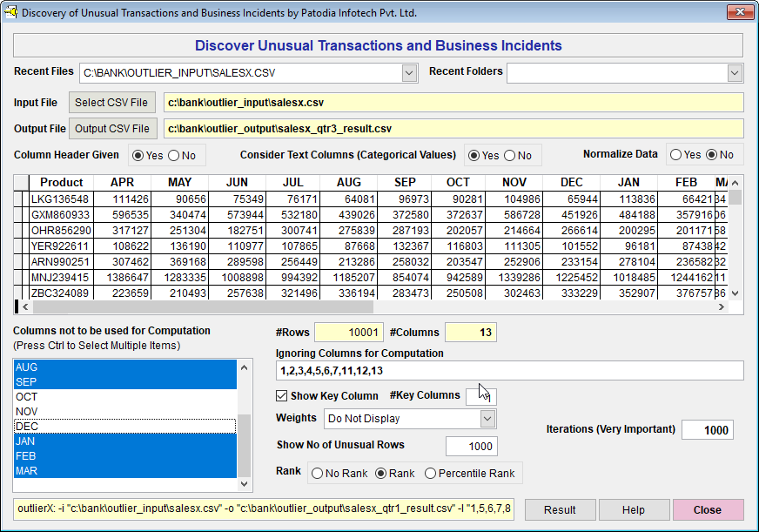Click the Iterations input field
759x532 pixels.
click(707, 430)
